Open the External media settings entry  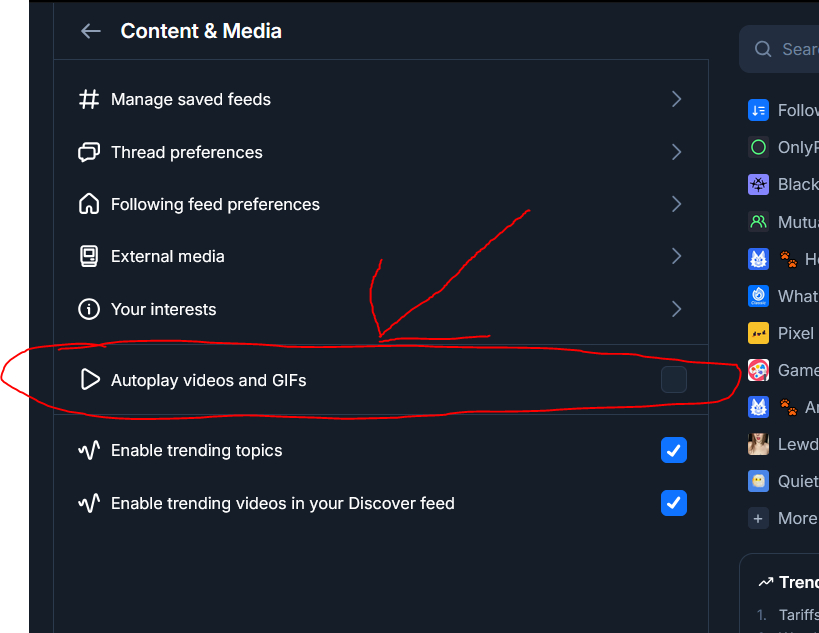click(168, 256)
